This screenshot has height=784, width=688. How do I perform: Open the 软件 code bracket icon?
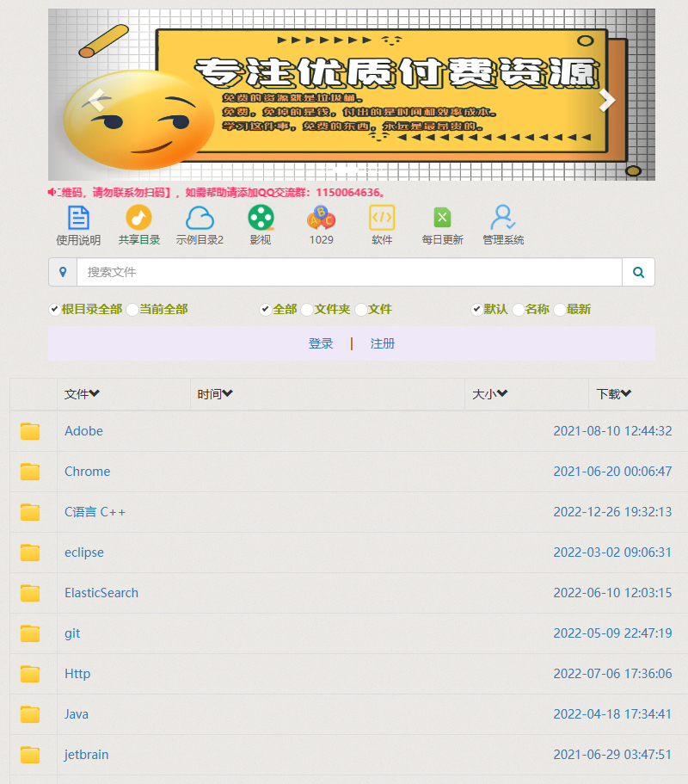point(382,218)
